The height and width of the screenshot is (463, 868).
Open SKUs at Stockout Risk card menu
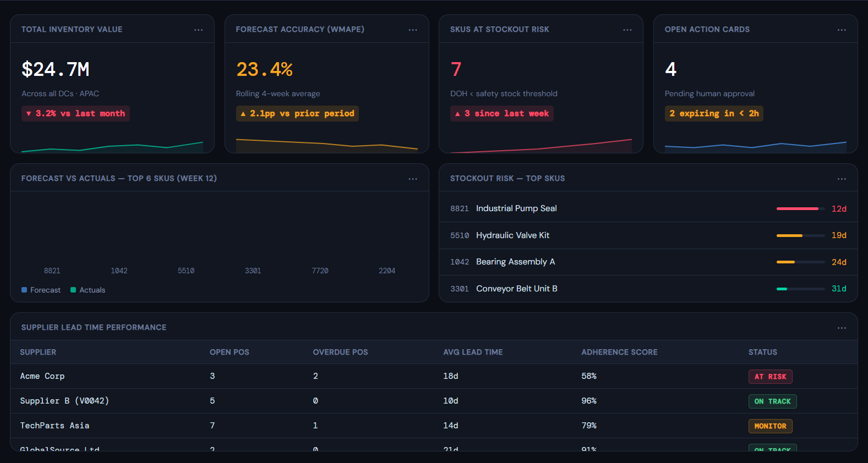click(x=627, y=30)
